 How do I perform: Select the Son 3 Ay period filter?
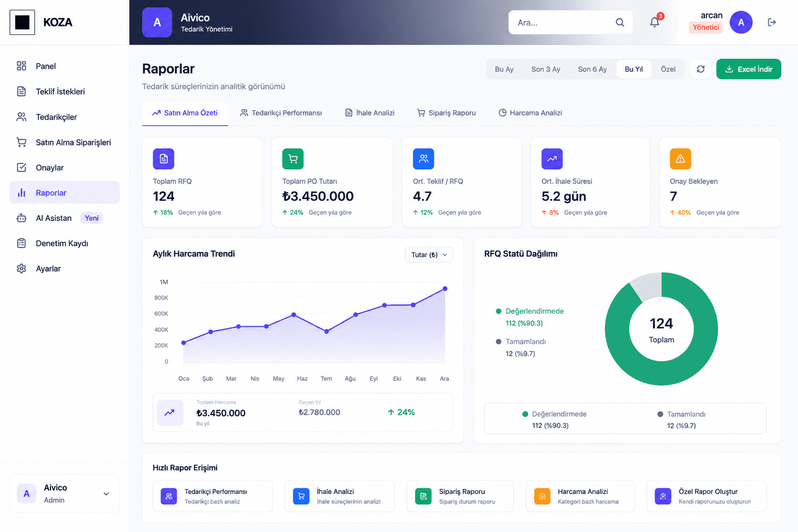[546, 69]
